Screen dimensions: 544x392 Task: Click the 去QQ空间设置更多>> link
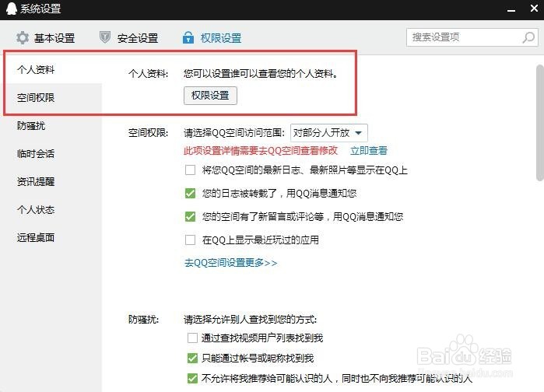tap(230, 263)
